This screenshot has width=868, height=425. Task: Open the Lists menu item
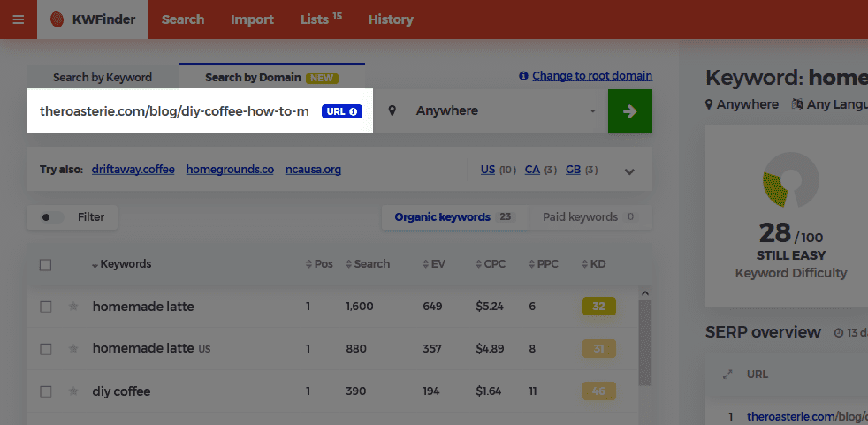(321, 19)
